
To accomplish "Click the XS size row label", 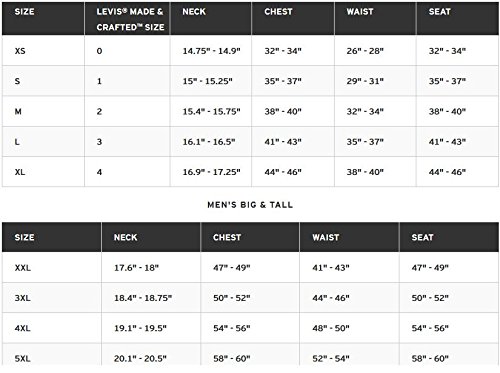I will click(20, 51).
